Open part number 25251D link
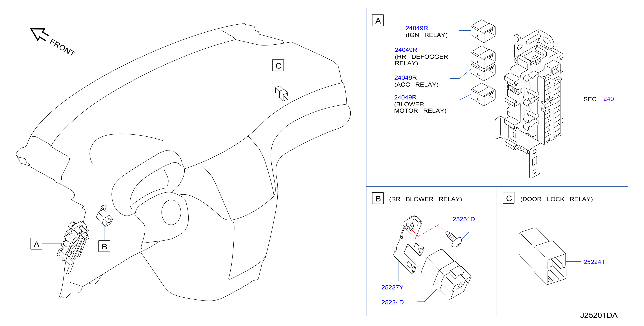This screenshot has height=326, width=644. 464,219
